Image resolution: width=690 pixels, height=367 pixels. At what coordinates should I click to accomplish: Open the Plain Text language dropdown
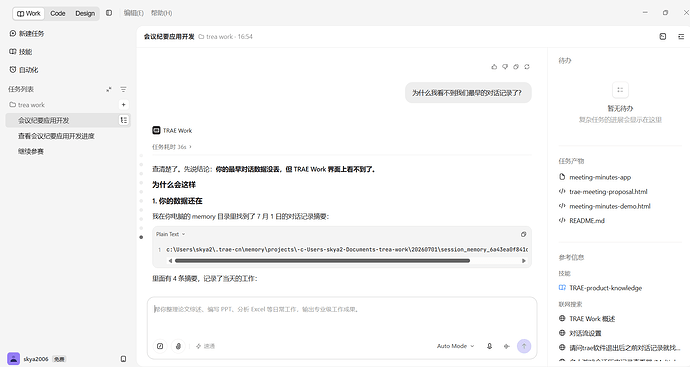(x=171, y=234)
